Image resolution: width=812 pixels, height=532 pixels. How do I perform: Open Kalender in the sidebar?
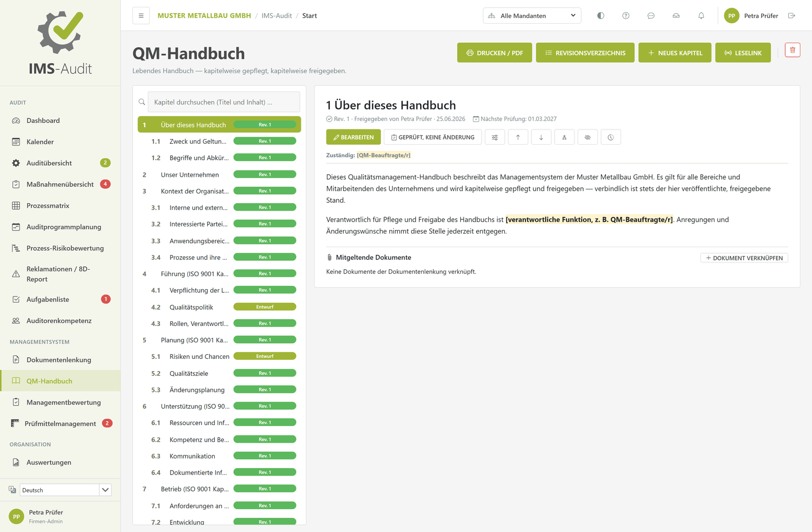click(x=60, y=142)
